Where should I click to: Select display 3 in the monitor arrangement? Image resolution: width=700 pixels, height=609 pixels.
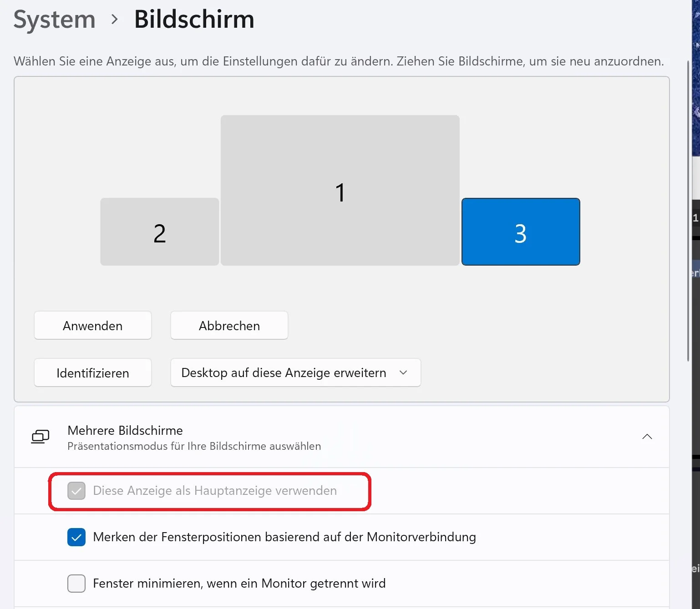click(521, 232)
